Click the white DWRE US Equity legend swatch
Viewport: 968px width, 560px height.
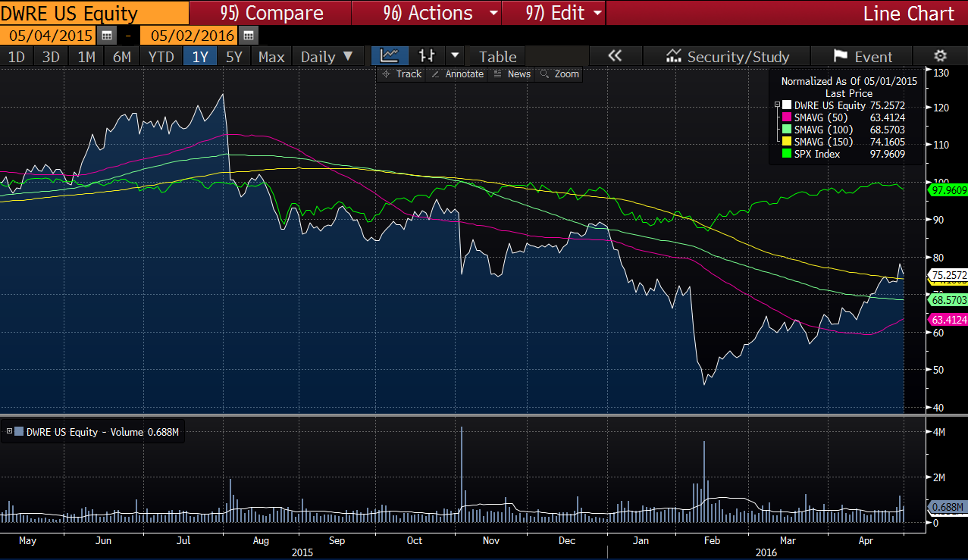pos(787,105)
